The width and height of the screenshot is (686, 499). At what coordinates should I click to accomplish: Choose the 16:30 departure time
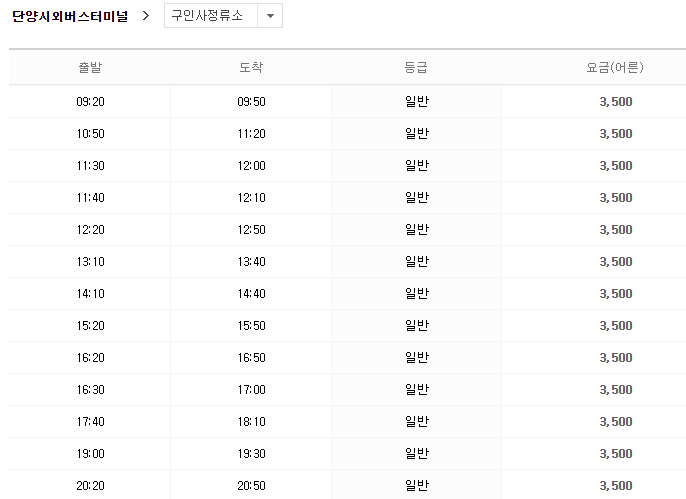tap(90, 390)
